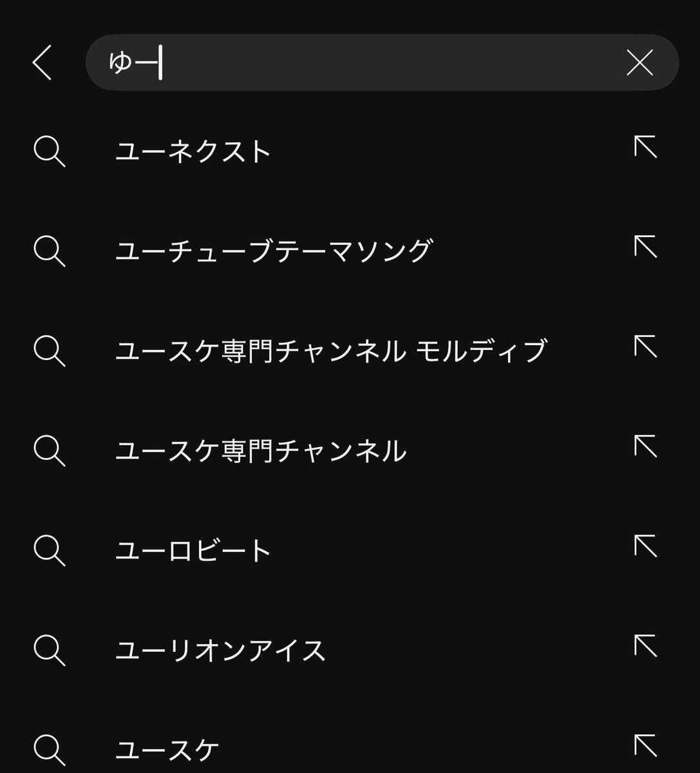Tap magnifier icon beside bottom ユースケ

pyautogui.click(x=50, y=750)
